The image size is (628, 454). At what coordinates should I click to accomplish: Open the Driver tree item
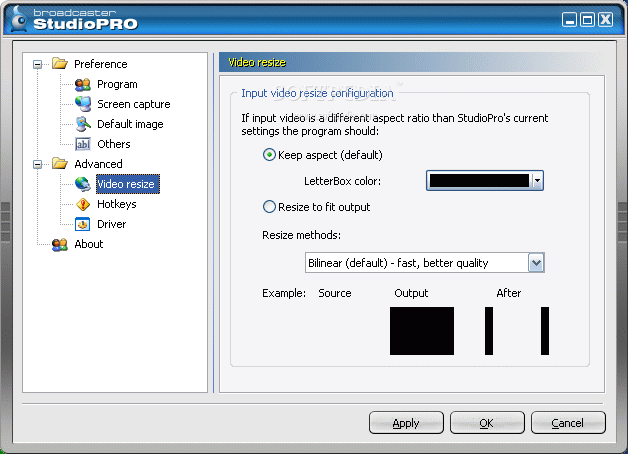click(111, 224)
